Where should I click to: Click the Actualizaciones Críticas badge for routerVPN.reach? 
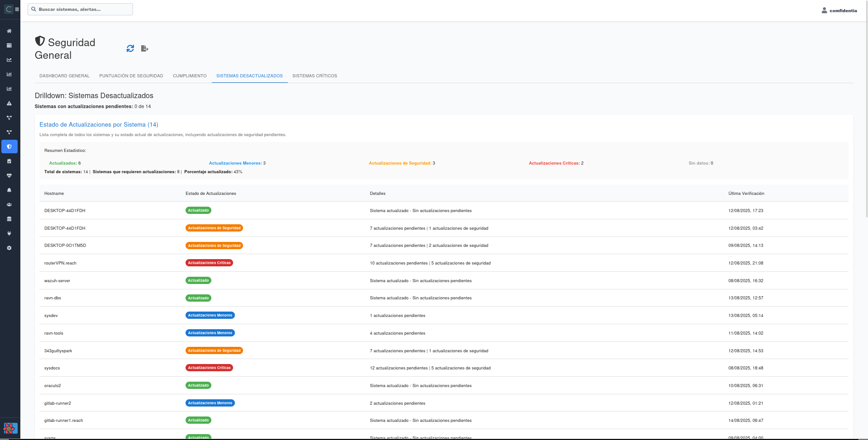click(209, 263)
